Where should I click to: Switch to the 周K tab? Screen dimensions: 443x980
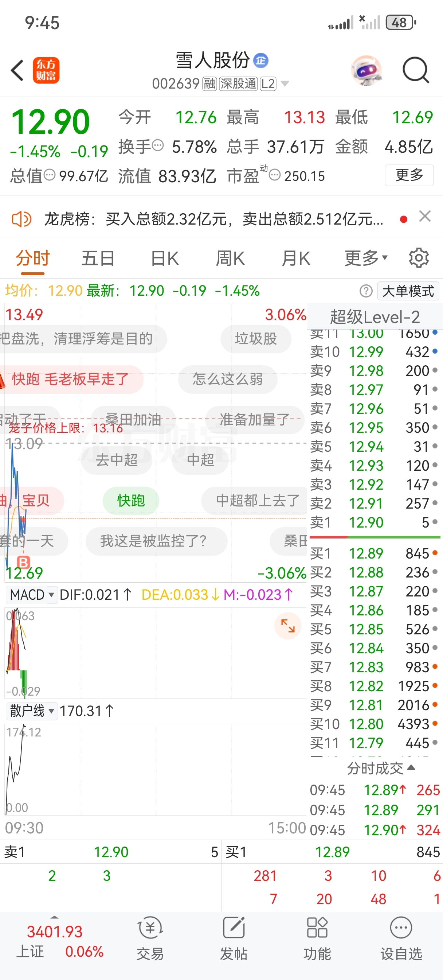click(x=230, y=259)
